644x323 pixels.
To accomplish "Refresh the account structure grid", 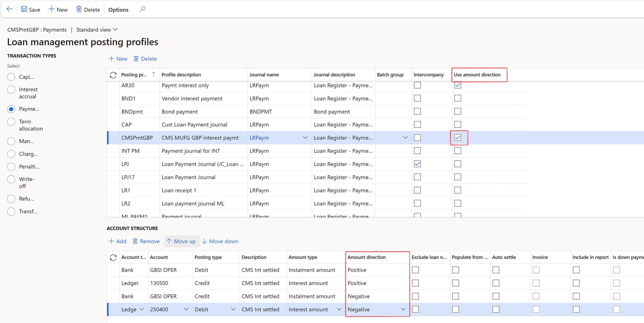I will [x=113, y=257].
